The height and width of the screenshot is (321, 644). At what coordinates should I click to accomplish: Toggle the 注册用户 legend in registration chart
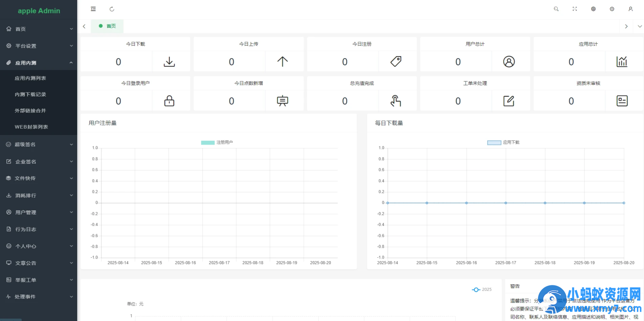tap(217, 142)
